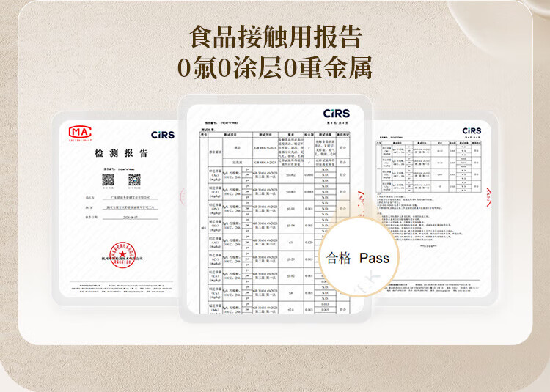Click the left QR code on the cover page
550x392 pixels.
[108, 180]
